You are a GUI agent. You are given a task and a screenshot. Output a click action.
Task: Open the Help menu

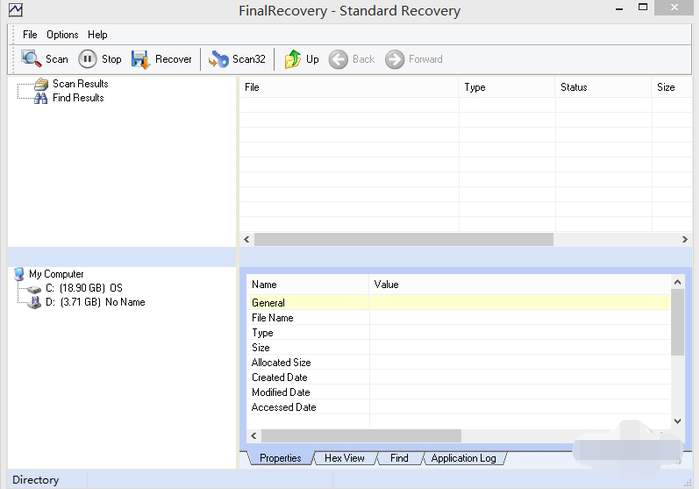pyautogui.click(x=97, y=35)
